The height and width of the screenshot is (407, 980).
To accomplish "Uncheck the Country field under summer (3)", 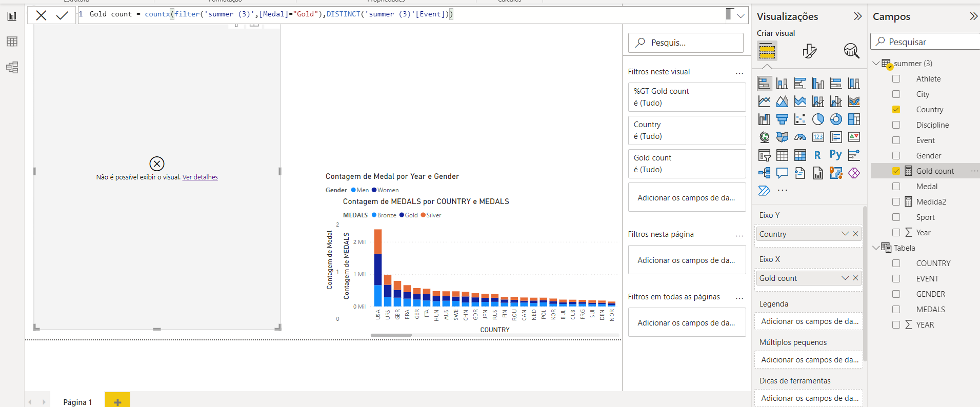I will (x=896, y=110).
